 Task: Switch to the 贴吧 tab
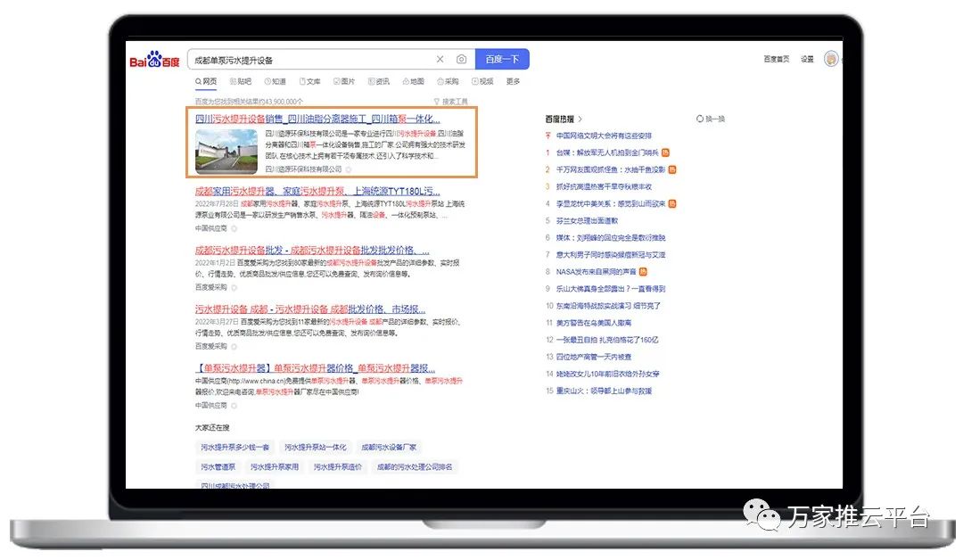[x=239, y=82]
